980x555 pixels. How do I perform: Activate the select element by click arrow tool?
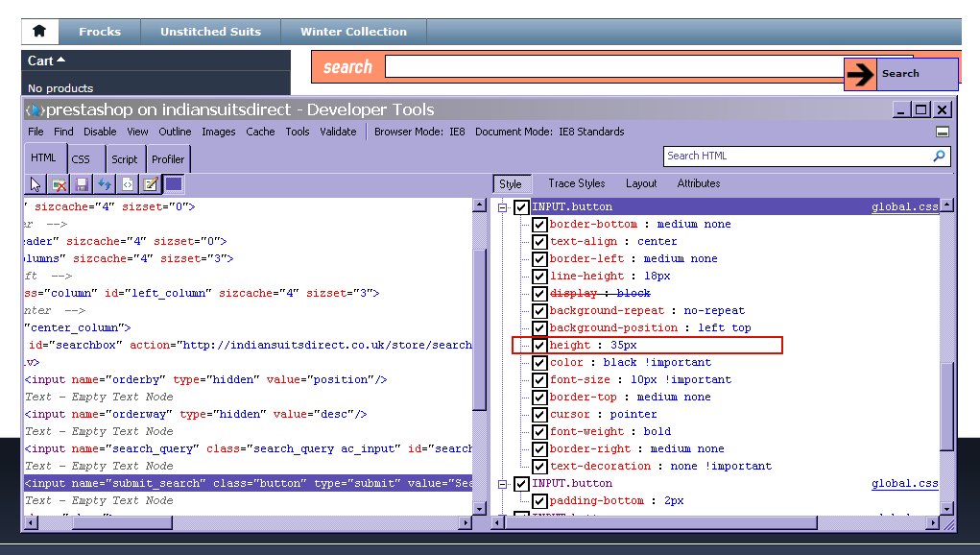(x=36, y=184)
